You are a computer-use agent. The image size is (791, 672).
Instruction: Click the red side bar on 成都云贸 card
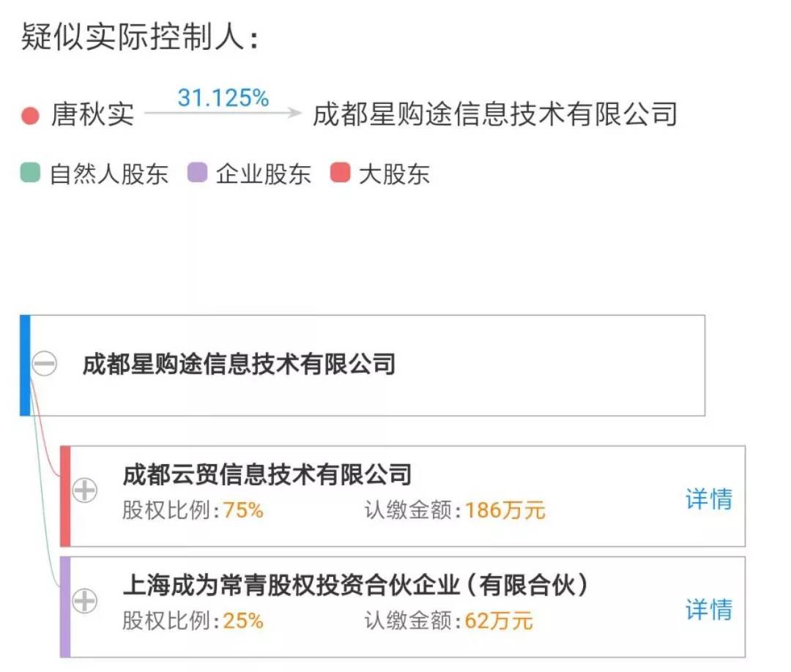66,495
